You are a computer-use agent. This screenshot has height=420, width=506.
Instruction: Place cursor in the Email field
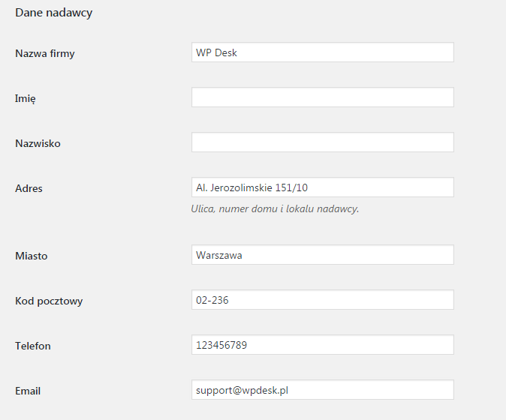pos(322,390)
